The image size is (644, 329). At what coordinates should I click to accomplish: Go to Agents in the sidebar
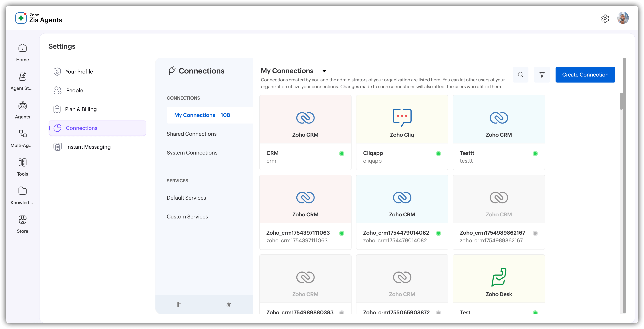pos(23,105)
